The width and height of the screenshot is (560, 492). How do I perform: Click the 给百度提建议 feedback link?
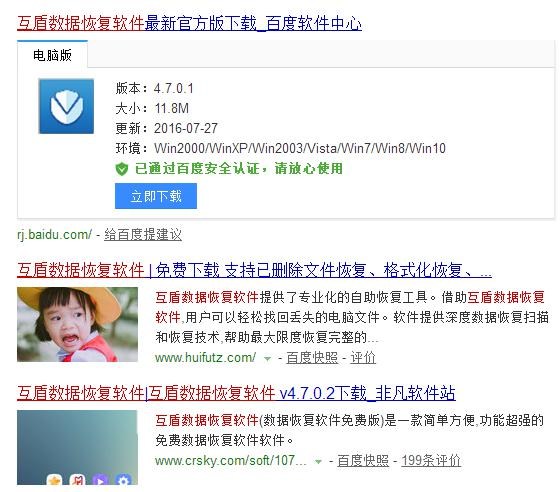coord(143,235)
